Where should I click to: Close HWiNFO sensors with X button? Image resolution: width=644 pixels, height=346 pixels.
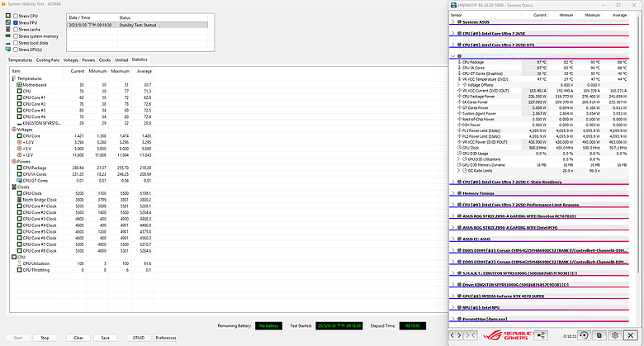coord(631,335)
